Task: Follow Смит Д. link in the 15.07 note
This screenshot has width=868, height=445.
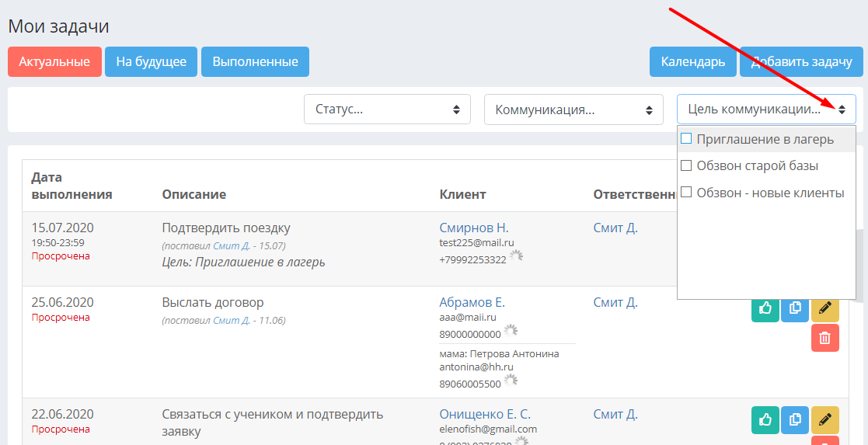Action: click(232, 245)
